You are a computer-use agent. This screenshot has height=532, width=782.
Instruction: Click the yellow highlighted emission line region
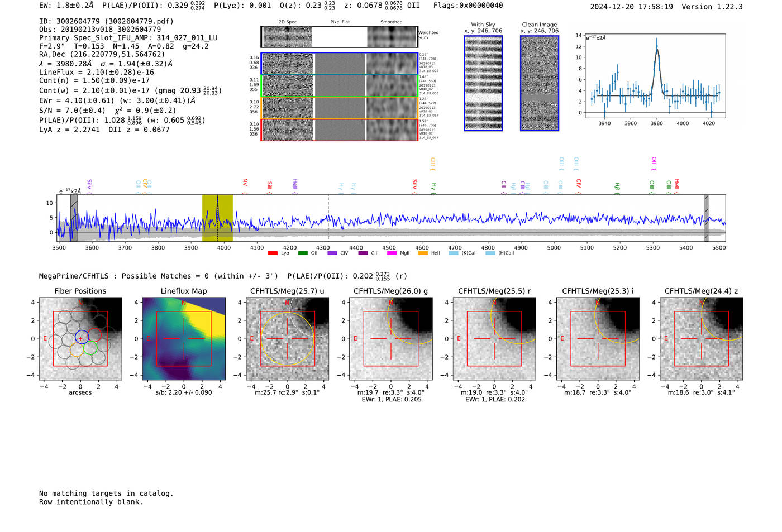[x=217, y=218]
